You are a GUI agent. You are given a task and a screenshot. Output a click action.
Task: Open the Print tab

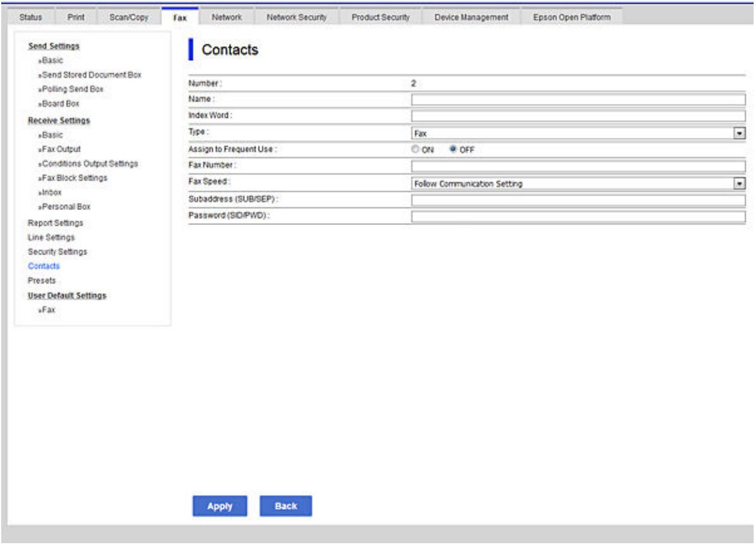click(75, 18)
